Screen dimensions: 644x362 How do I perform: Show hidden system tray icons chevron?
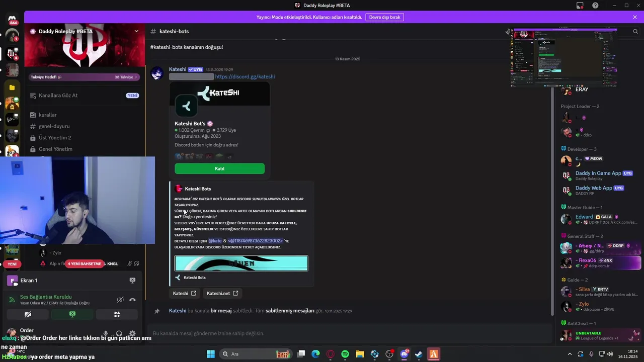(x=570, y=354)
